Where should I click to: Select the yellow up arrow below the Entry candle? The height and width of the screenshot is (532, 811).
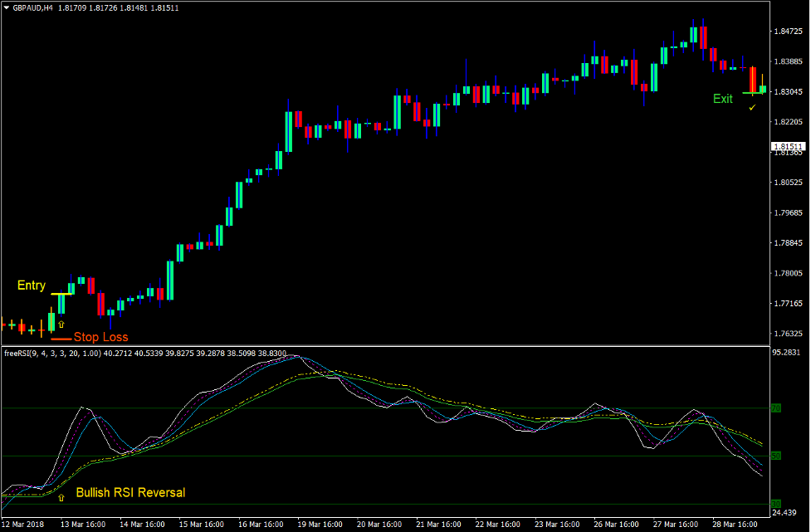(x=61, y=325)
